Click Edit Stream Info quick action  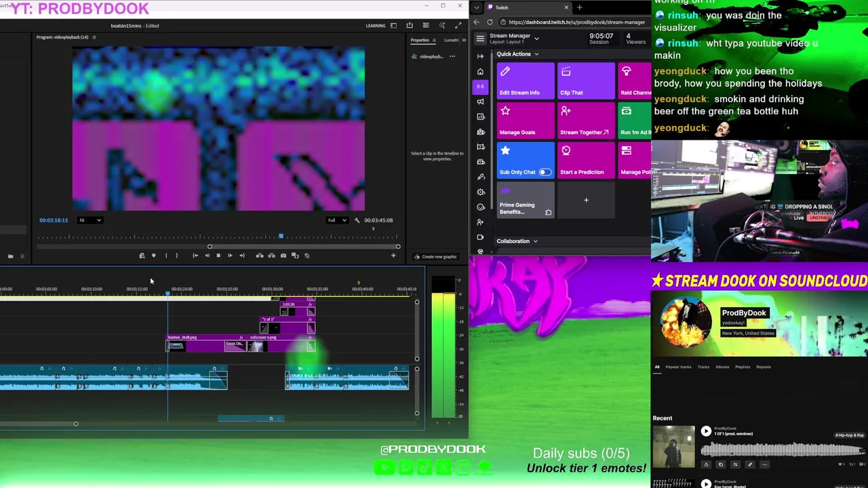tap(526, 81)
